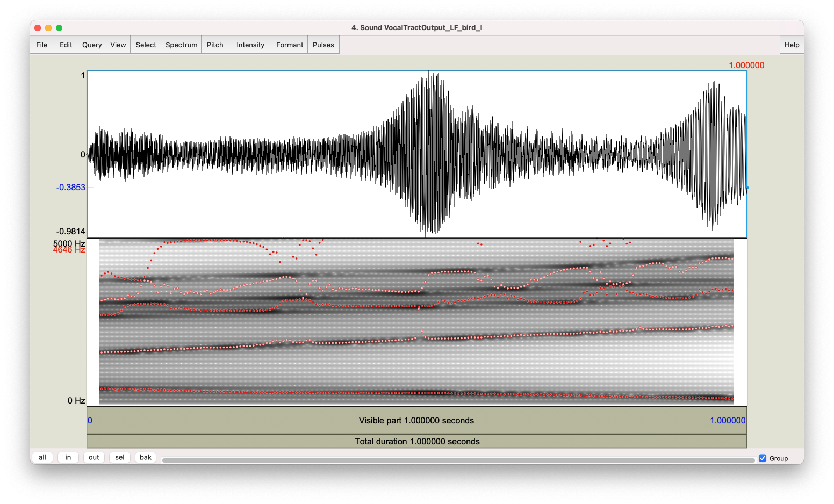Open the Pulses menu
The height and width of the screenshot is (504, 834).
[x=323, y=45]
